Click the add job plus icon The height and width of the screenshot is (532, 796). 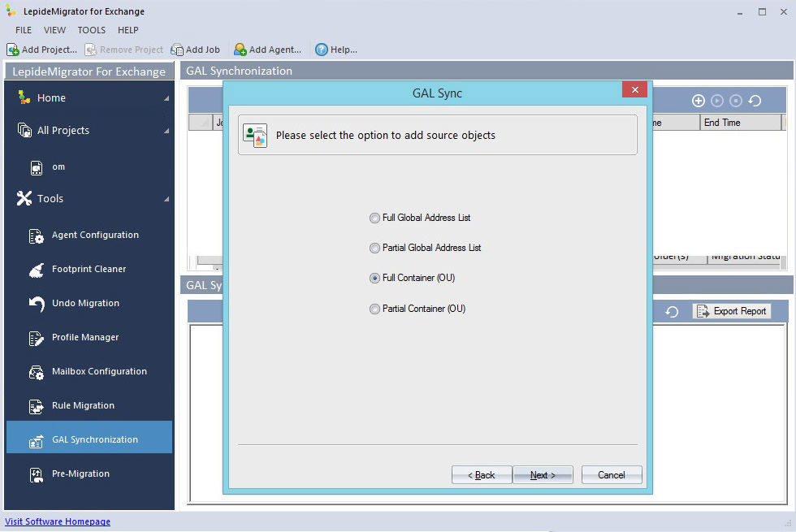(x=699, y=101)
